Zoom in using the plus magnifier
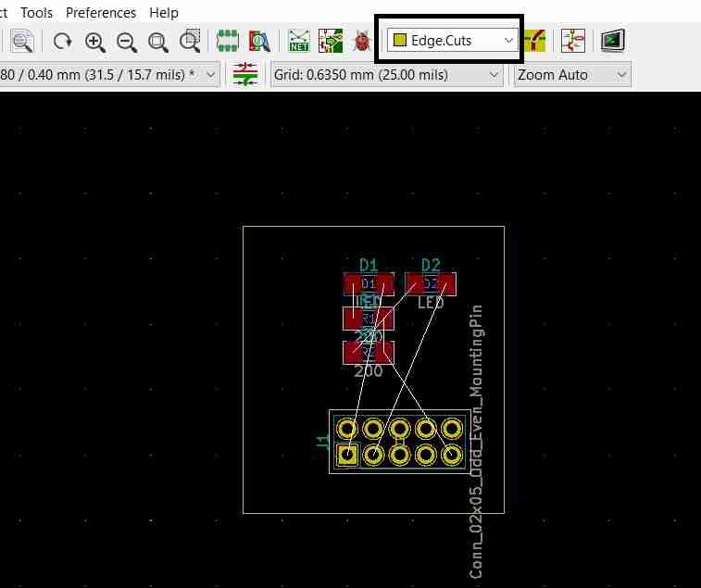Image resolution: width=701 pixels, height=588 pixels. click(x=94, y=42)
